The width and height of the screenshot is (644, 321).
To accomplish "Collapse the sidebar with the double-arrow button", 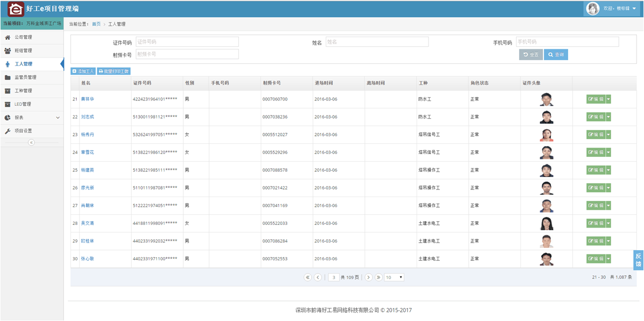I will coord(31,142).
